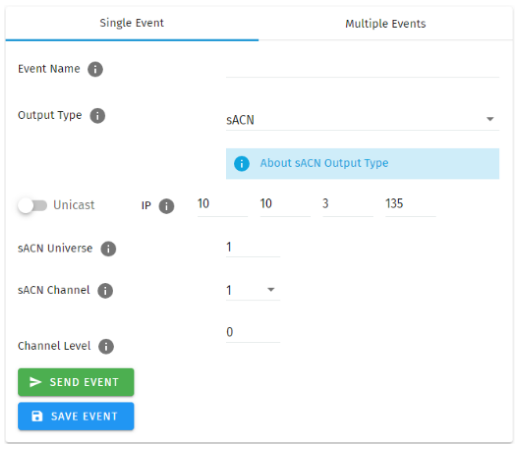Viewport: 522px width, 450px height.
Task: Toggle the Unicast switch
Action: tap(32, 206)
